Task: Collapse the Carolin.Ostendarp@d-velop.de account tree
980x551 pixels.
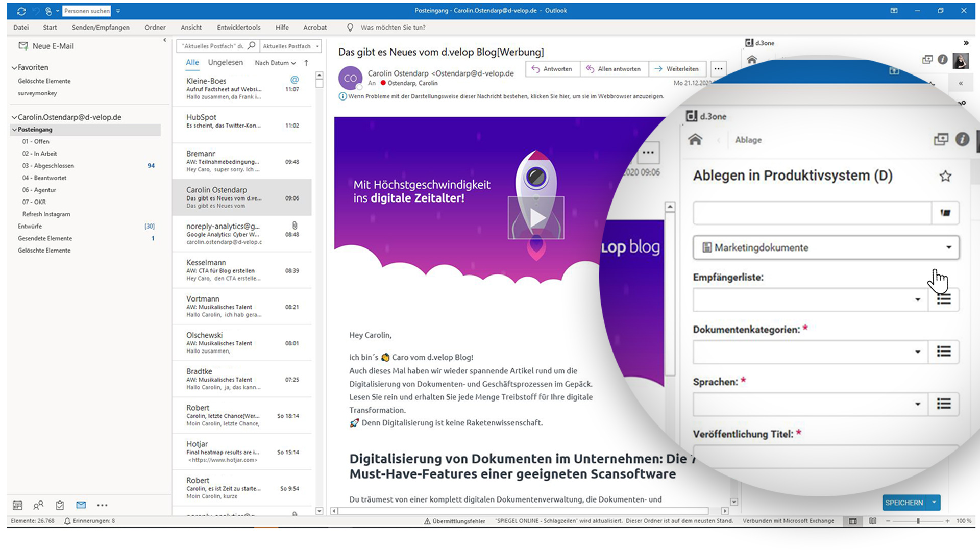Action: 14,117
